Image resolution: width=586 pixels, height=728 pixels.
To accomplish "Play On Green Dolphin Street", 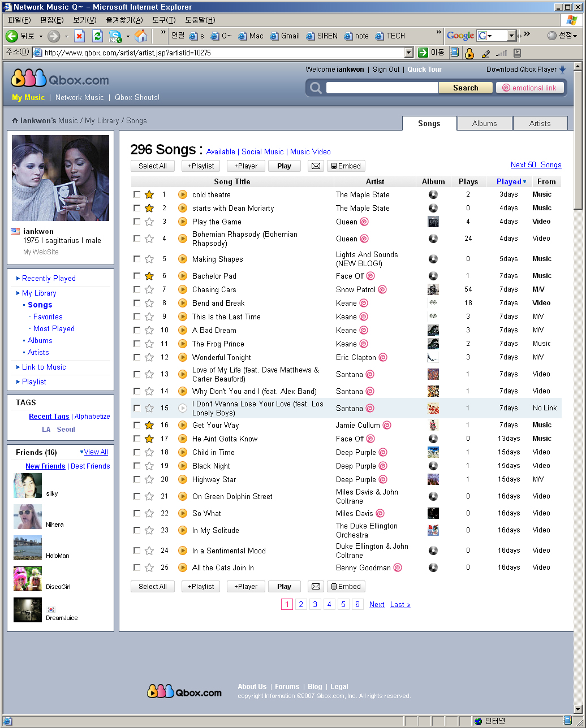I will point(183,496).
